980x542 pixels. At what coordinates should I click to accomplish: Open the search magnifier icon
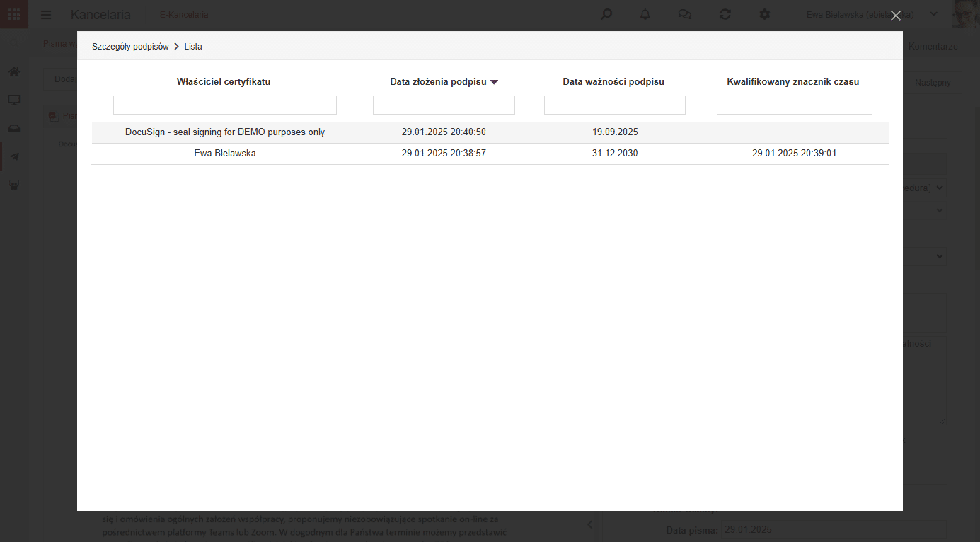(x=606, y=14)
